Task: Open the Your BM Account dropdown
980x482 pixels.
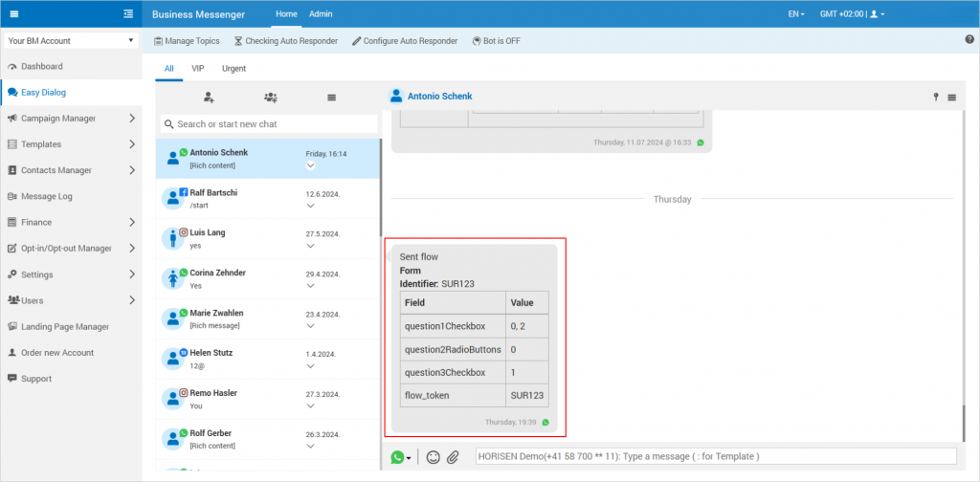Action: [x=71, y=41]
